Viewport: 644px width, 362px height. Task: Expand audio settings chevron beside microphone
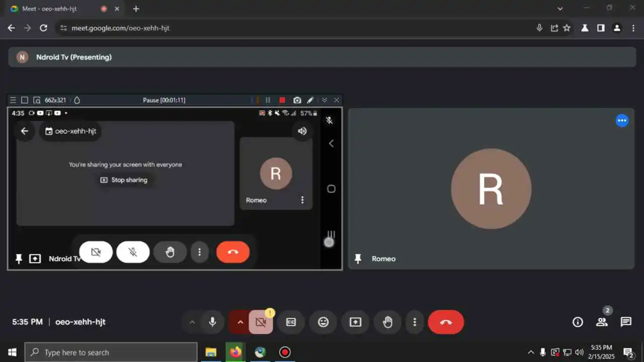point(192,322)
